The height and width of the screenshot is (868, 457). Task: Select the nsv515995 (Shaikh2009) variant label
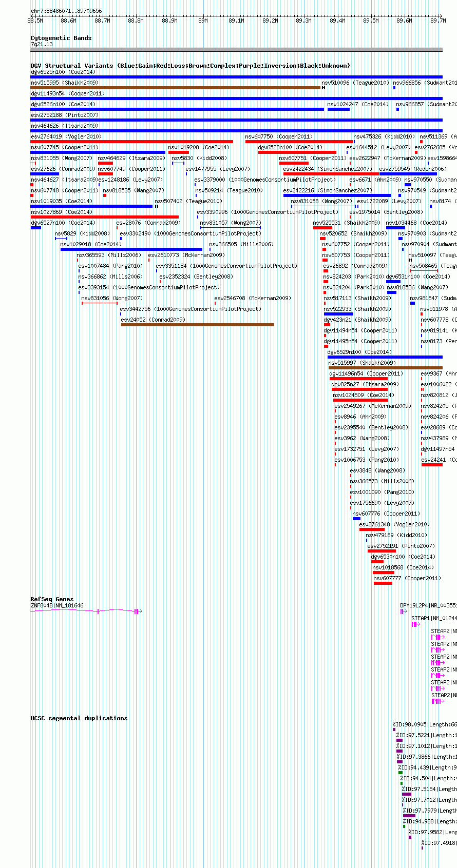[64, 83]
